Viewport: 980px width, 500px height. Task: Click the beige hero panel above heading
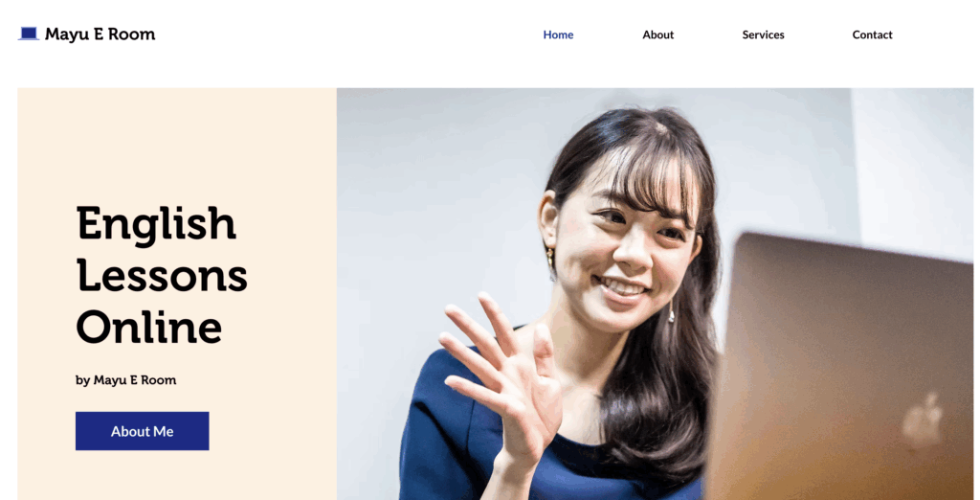[x=177, y=144]
